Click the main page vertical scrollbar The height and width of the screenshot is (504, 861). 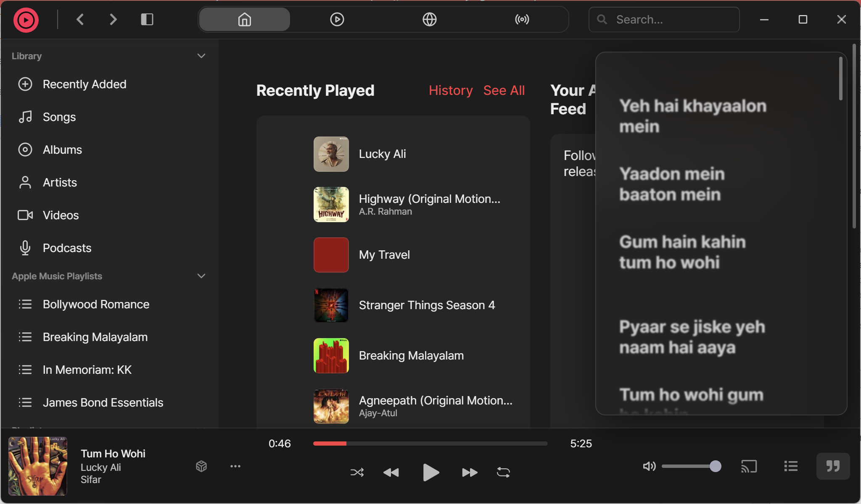(854, 136)
